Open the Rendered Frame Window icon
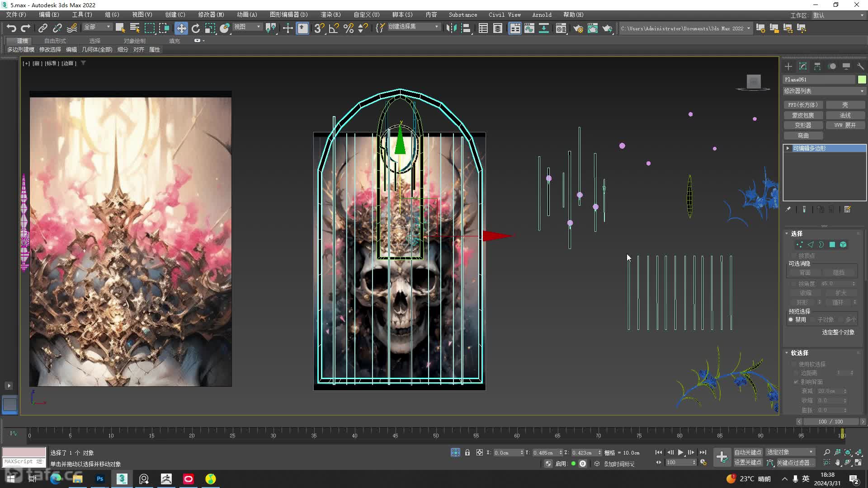This screenshot has height=488, width=868. click(x=592, y=28)
